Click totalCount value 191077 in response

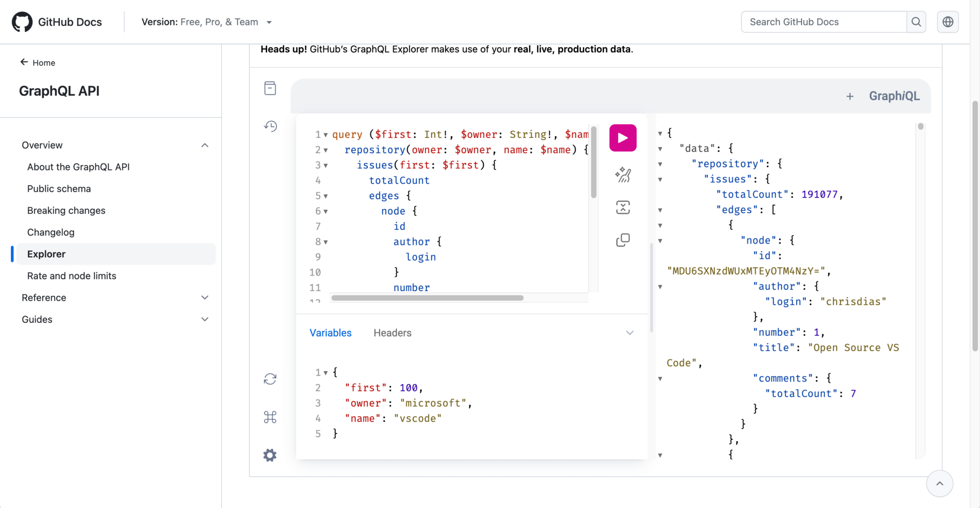(x=819, y=194)
